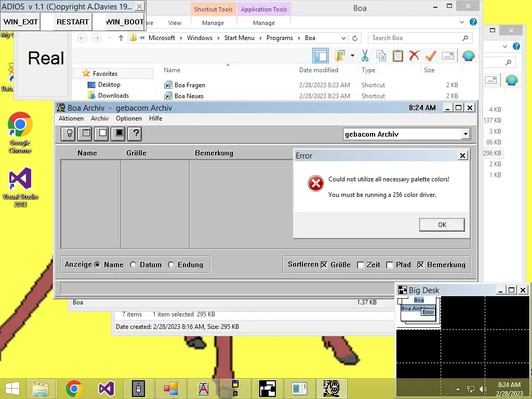Select the Datum radio button
The height and width of the screenshot is (399, 532).
coord(133,264)
